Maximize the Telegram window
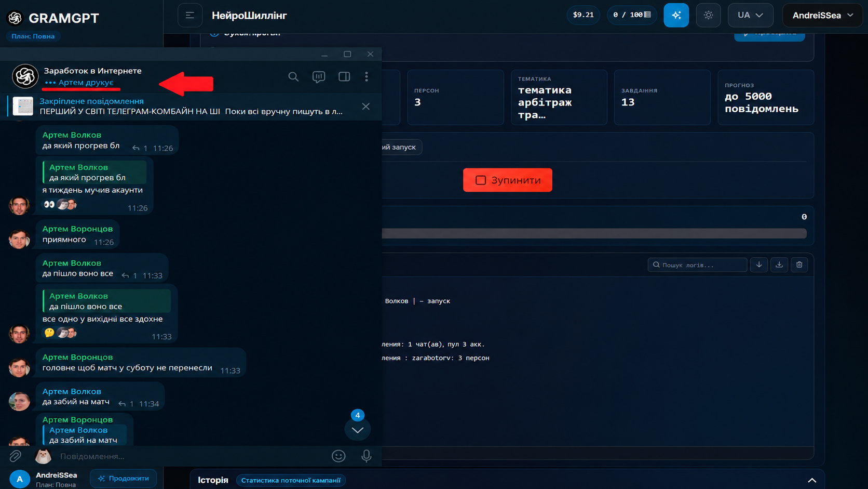The height and width of the screenshot is (489, 868). pos(347,54)
